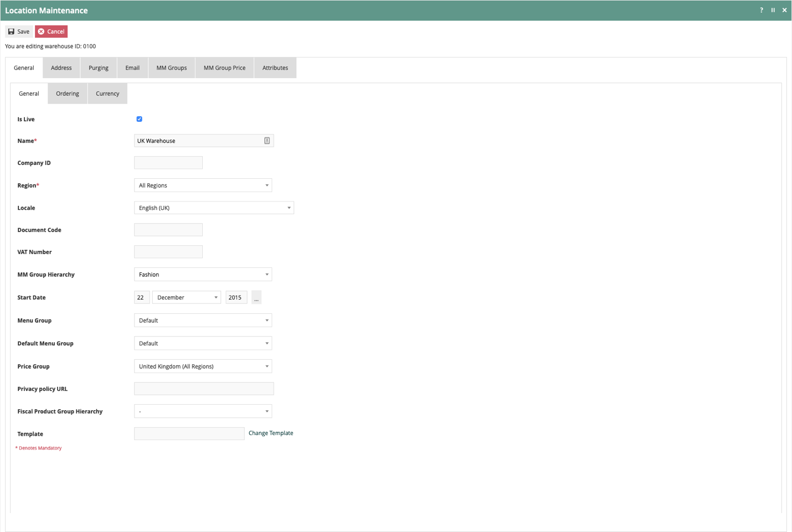Open the Region dropdown

point(203,185)
